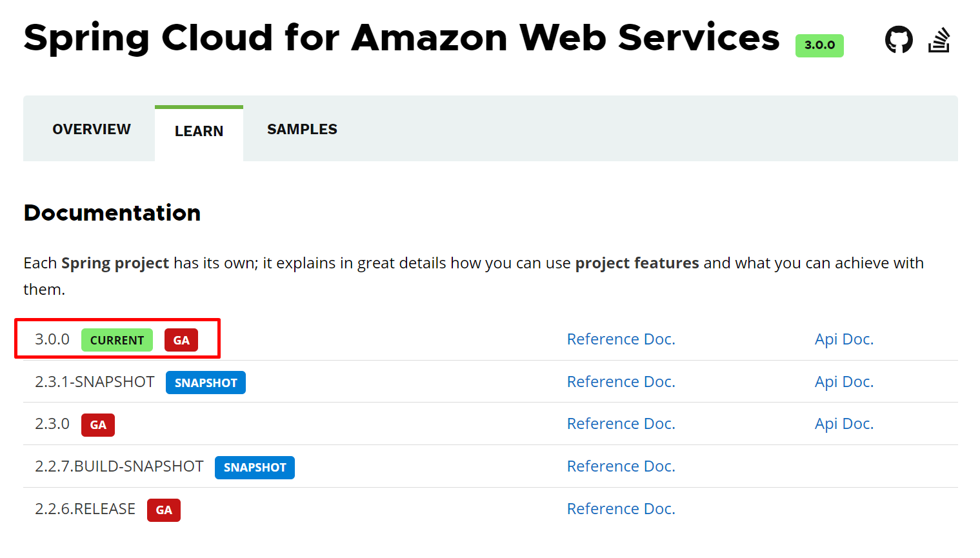Click the SNAPSHOT badge next to 2.3.1-SNAPSHOT
The height and width of the screenshot is (558, 980).
[x=206, y=383]
